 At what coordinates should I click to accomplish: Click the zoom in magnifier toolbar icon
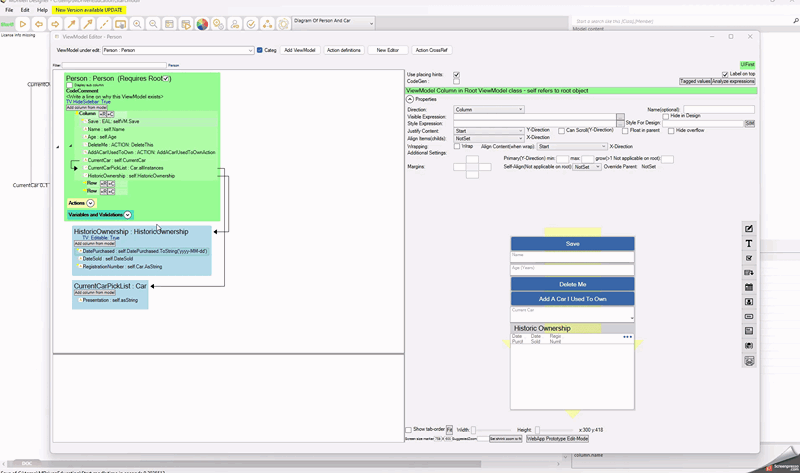coord(137,24)
